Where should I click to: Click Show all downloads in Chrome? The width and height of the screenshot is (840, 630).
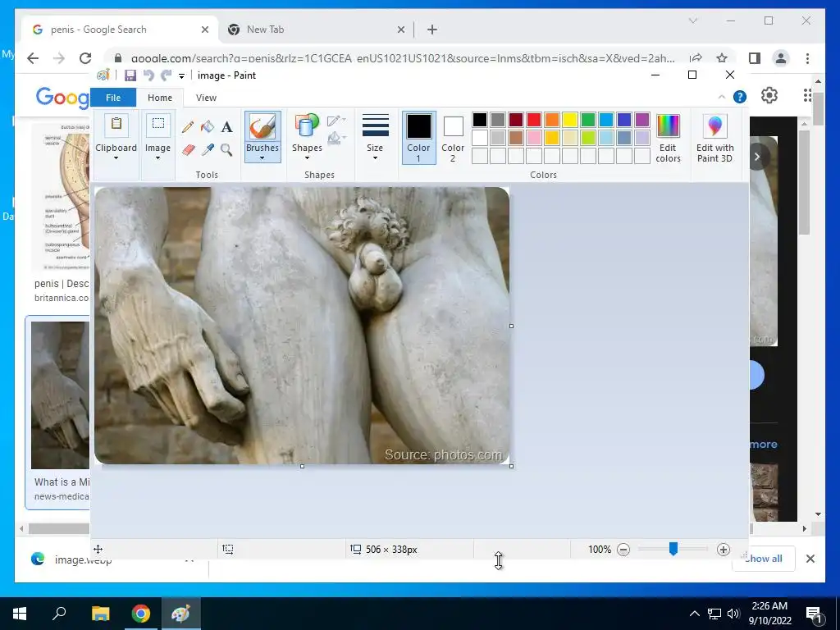tap(764, 559)
